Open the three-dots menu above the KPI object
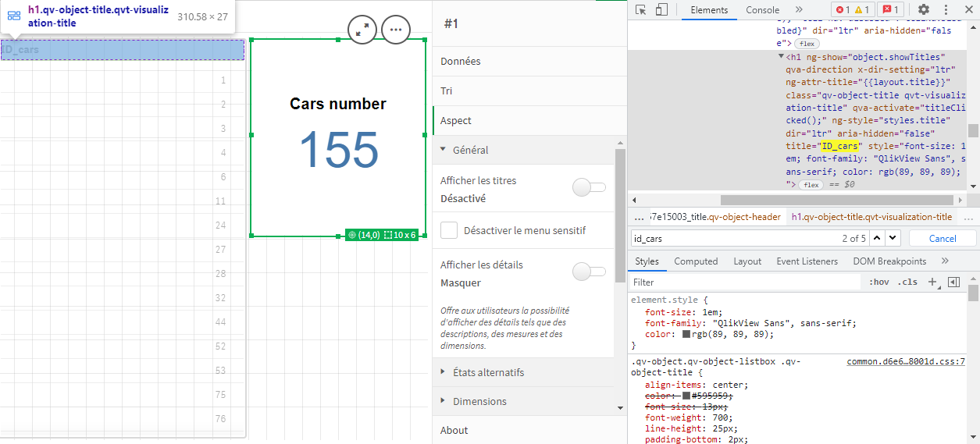980x444 pixels. 396,30
